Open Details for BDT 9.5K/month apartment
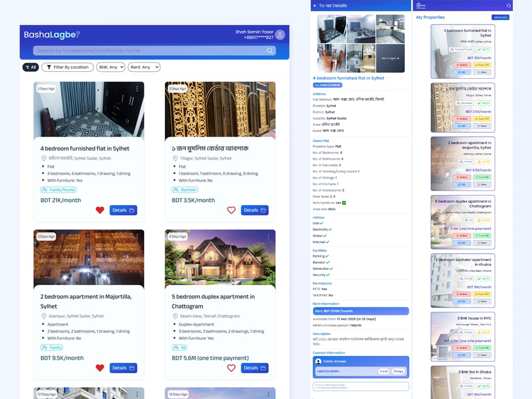The height and width of the screenshot is (399, 532). [123, 368]
